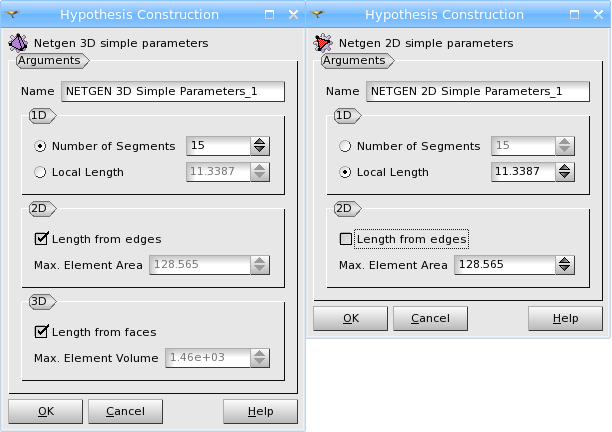Maximize the right Hypothesis Construction dialog
The width and height of the screenshot is (612, 432).
574,15
